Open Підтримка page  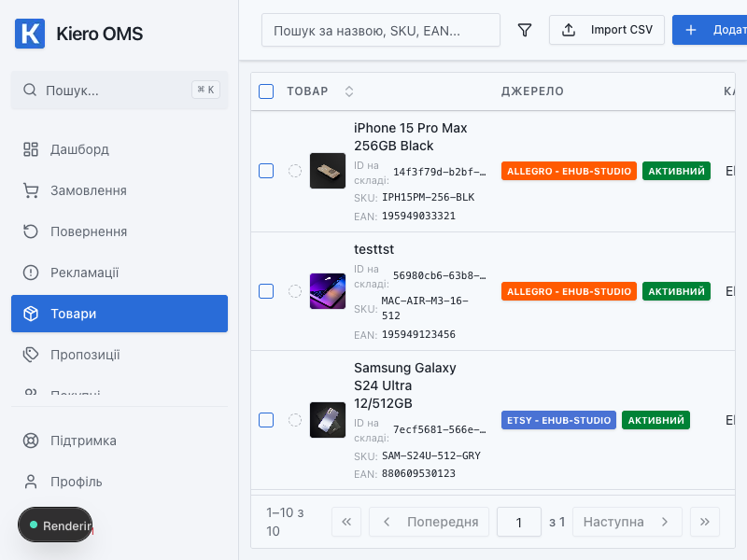[120, 441]
